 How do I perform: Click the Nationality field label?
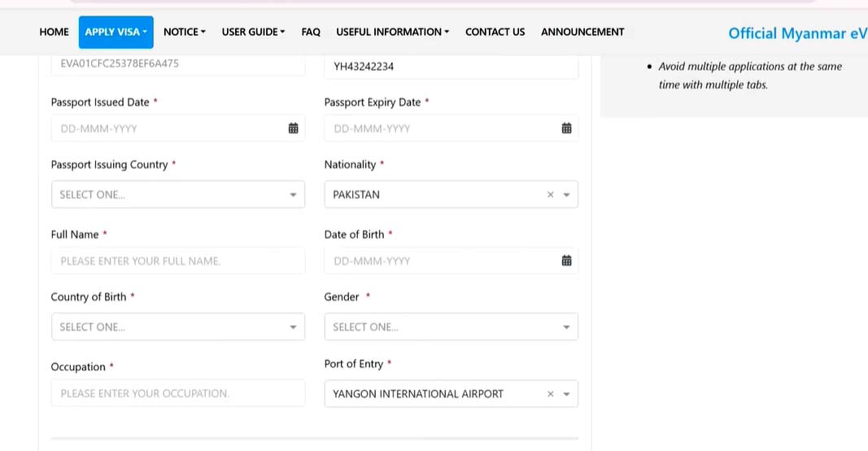(x=350, y=165)
